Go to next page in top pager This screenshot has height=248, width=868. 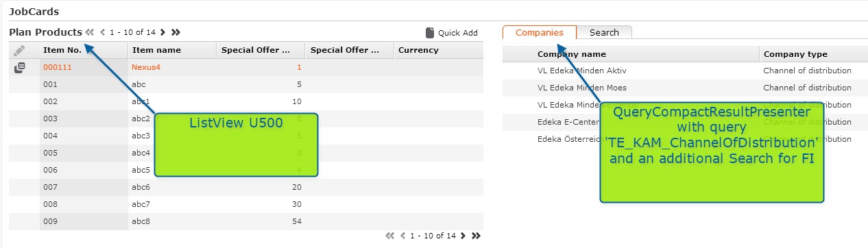162,32
